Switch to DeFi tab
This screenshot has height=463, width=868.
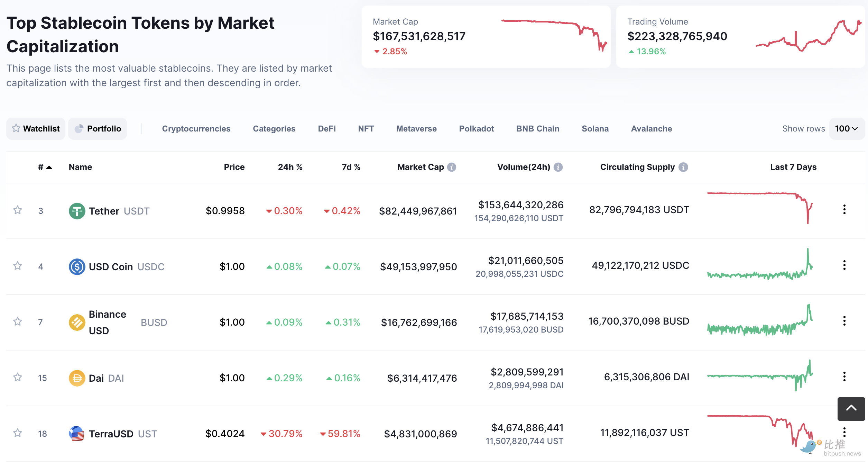327,129
